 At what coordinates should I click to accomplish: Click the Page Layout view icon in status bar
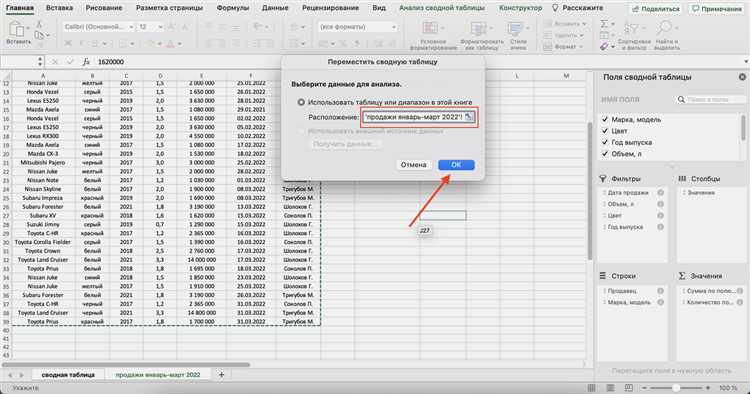click(x=610, y=388)
